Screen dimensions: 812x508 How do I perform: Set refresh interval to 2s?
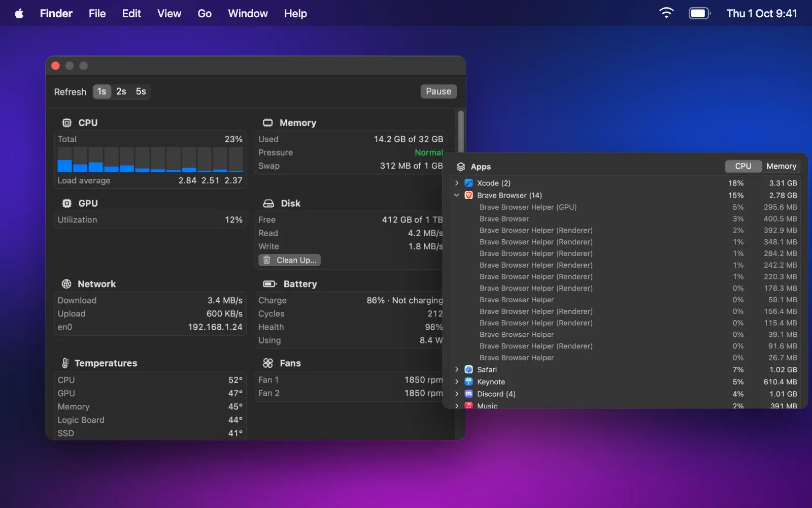click(121, 91)
